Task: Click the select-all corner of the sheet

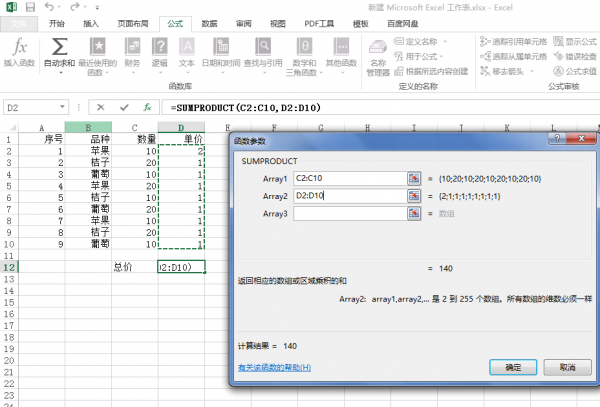Action: click(x=13, y=127)
